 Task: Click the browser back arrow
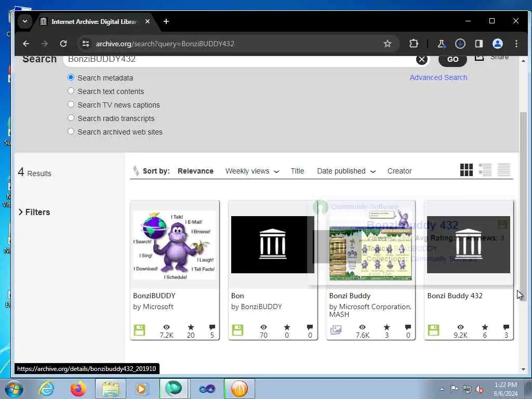(x=26, y=44)
